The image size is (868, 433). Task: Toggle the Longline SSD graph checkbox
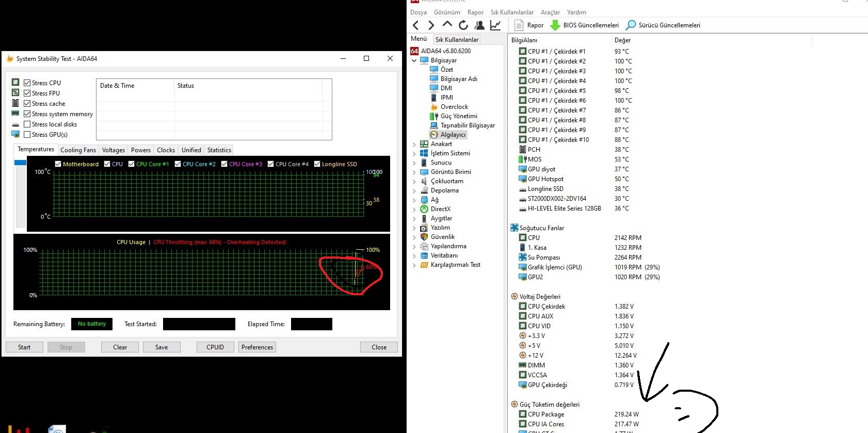pyautogui.click(x=317, y=164)
